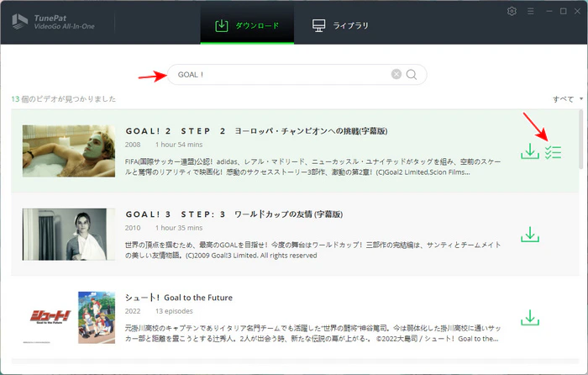This screenshot has width=588, height=375.
Task: Click the magnifier search icon
Action: pos(412,74)
